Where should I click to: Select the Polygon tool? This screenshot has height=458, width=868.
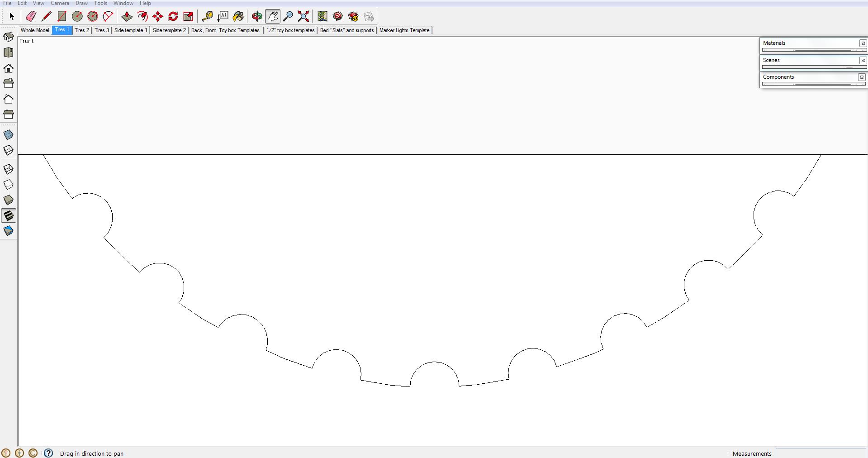[93, 17]
